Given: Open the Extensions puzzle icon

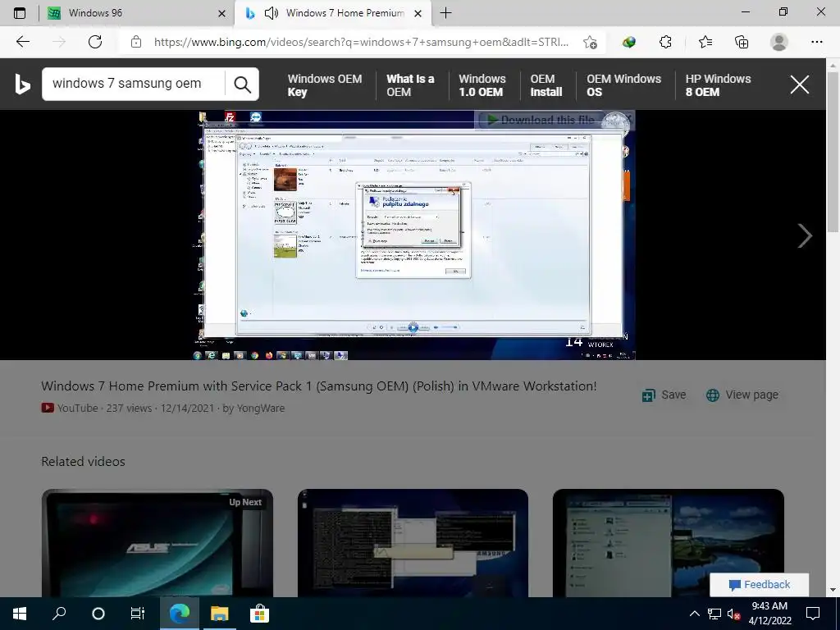Looking at the screenshot, I should [665, 42].
